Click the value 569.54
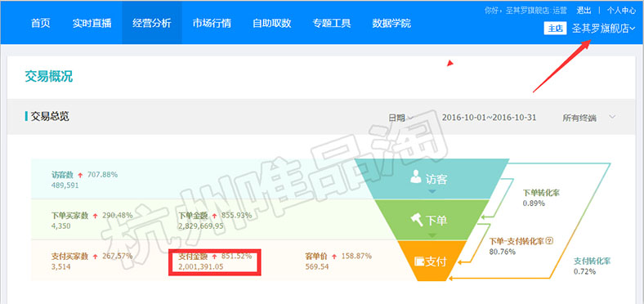The height and width of the screenshot is (304, 644). coord(317,267)
